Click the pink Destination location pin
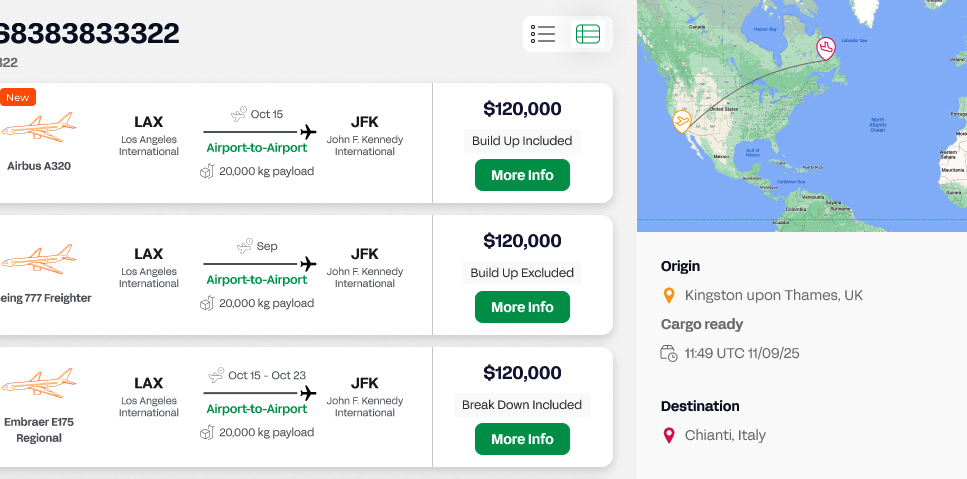967x479 pixels. coord(669,436)
